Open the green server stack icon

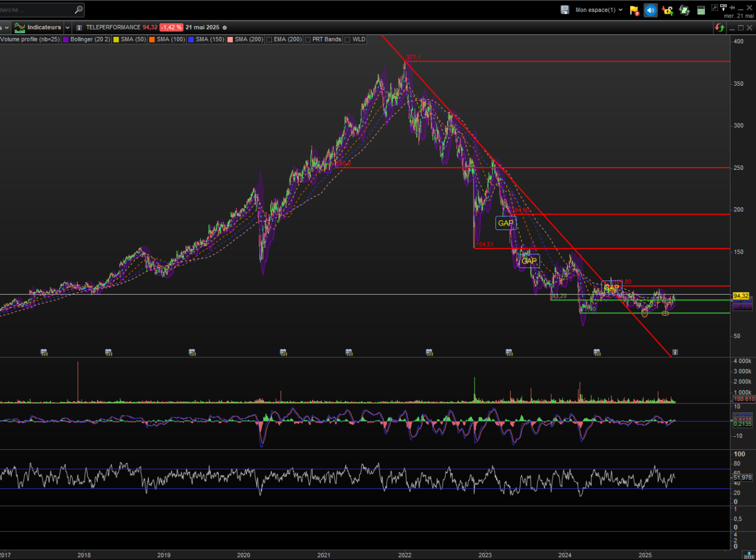pyautogui.click(x=702, y=10)
